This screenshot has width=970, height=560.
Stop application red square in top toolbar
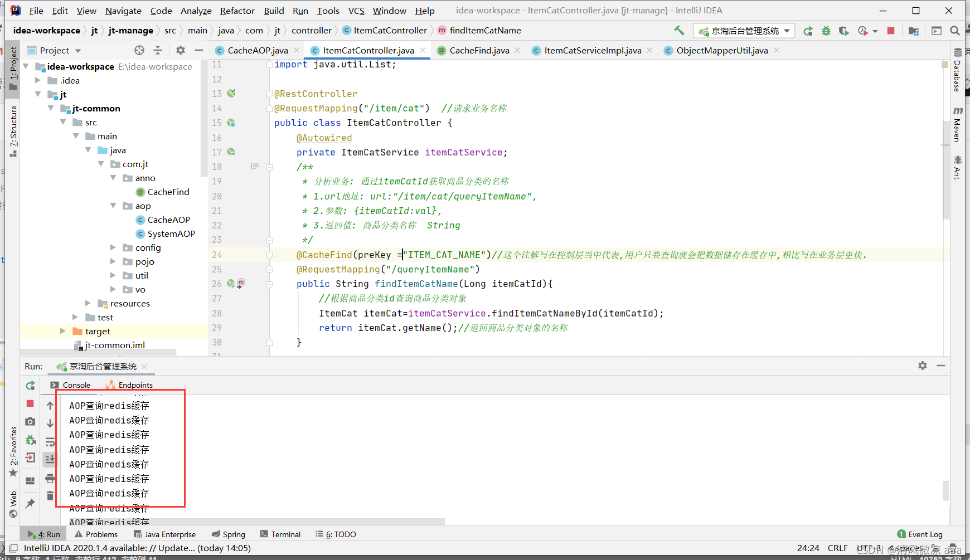(x=891, y=31)
